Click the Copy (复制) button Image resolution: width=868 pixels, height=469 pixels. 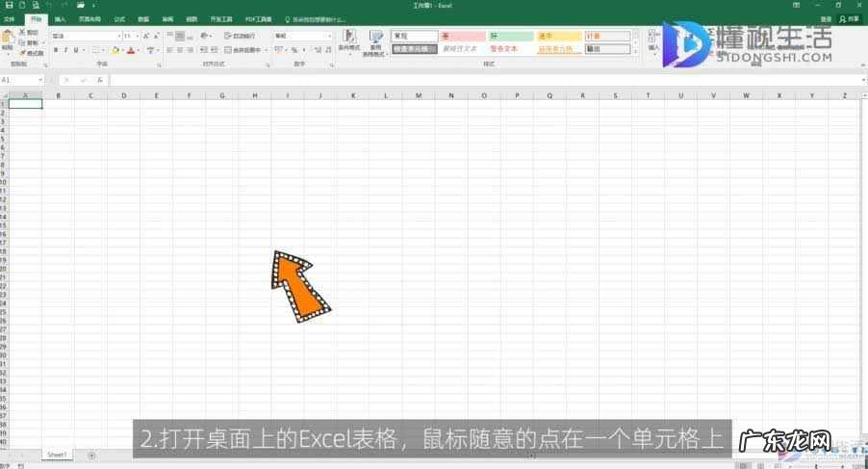[28, 42]
